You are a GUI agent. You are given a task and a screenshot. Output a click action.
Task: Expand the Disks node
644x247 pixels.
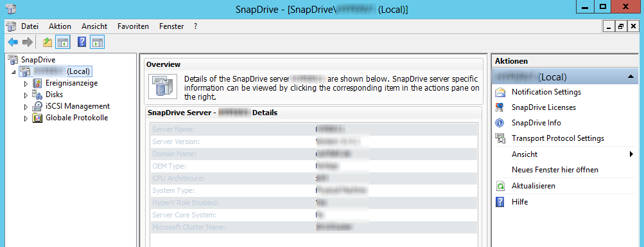click(x=26, y=95)
